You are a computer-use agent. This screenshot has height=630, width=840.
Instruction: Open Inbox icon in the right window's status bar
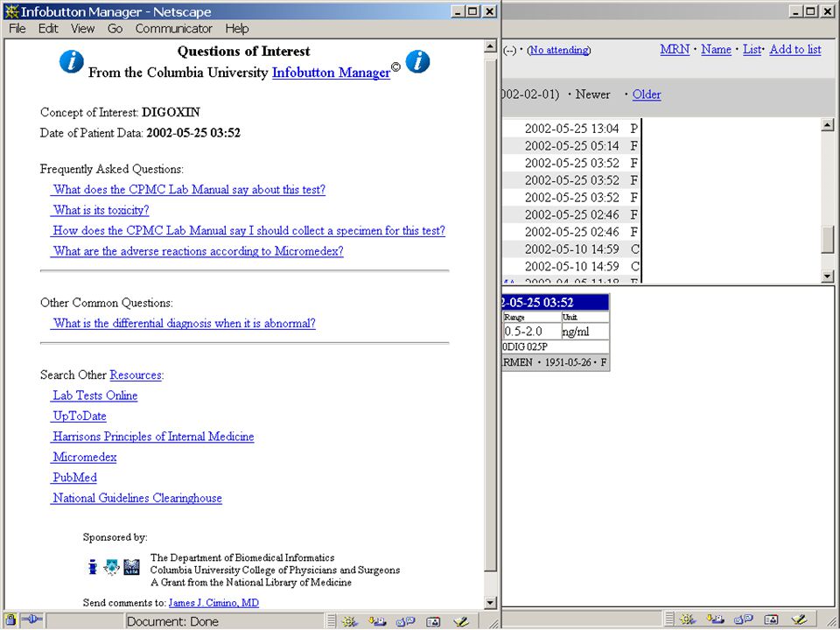(715, 619)
